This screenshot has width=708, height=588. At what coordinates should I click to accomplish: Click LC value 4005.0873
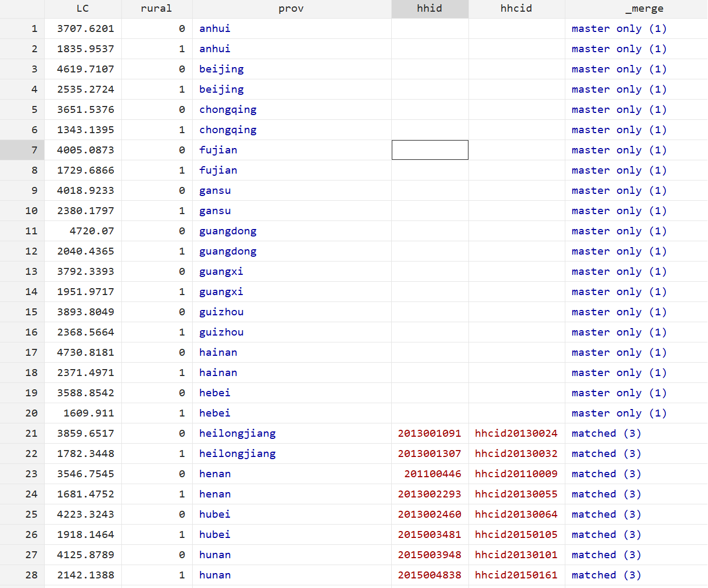[86, 150]
